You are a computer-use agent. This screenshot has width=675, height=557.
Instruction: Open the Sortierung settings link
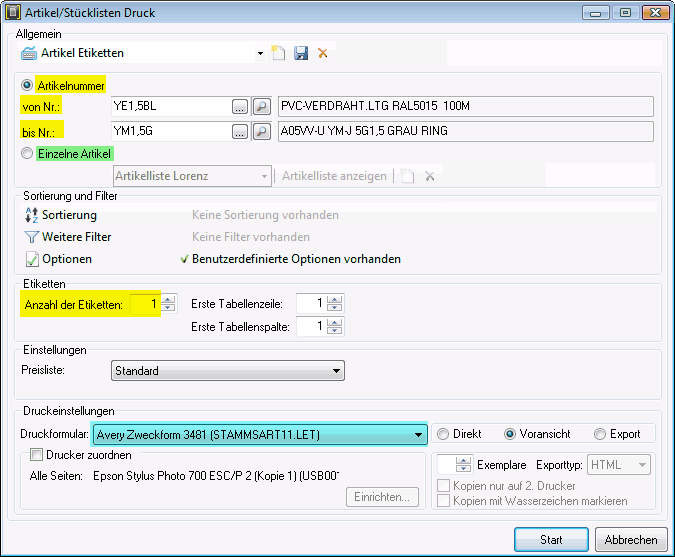(x=69, y=215)
